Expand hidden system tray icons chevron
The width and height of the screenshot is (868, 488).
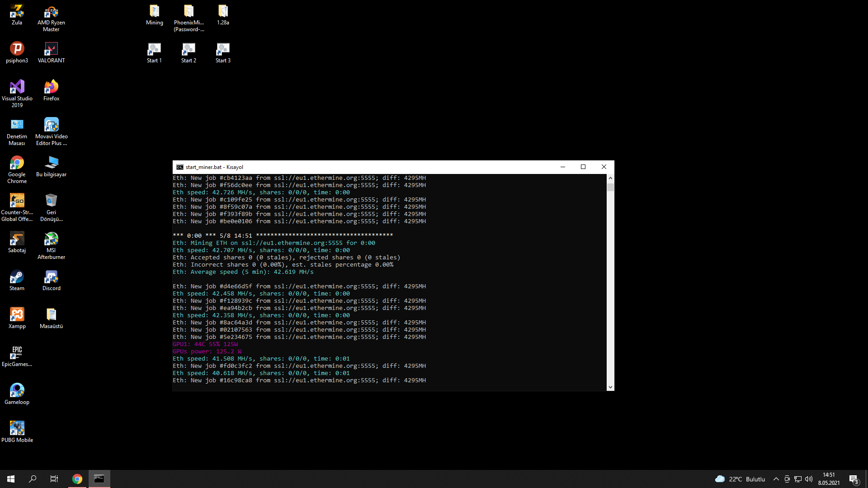pyautogui.click(x=776, y=479)
